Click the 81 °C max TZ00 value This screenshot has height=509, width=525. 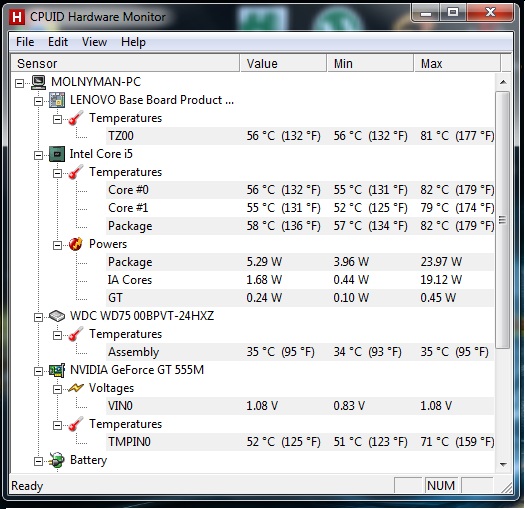coord(457,136)
